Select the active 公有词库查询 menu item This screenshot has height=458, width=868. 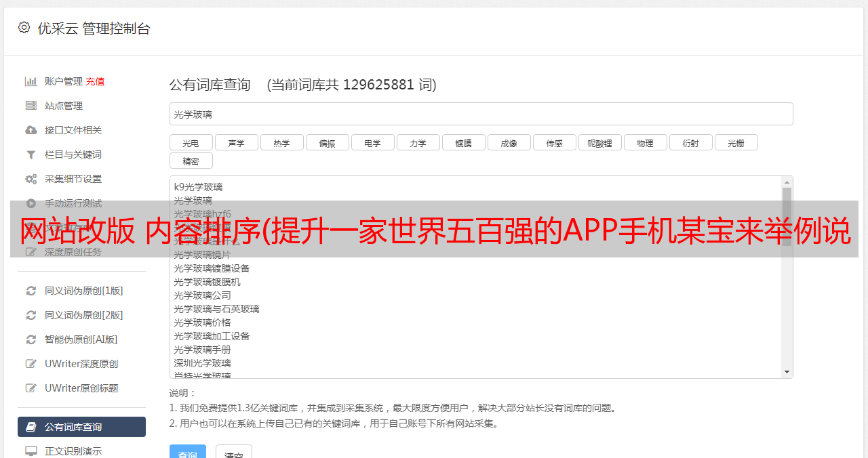coord(81,427)
